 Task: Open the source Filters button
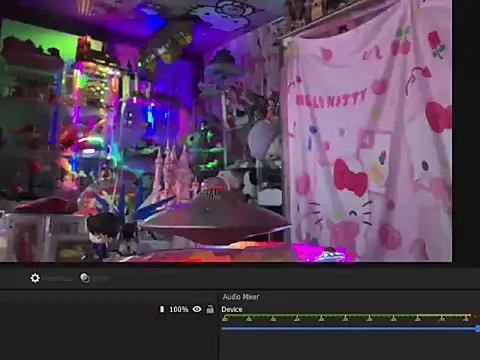click(85, 278)
